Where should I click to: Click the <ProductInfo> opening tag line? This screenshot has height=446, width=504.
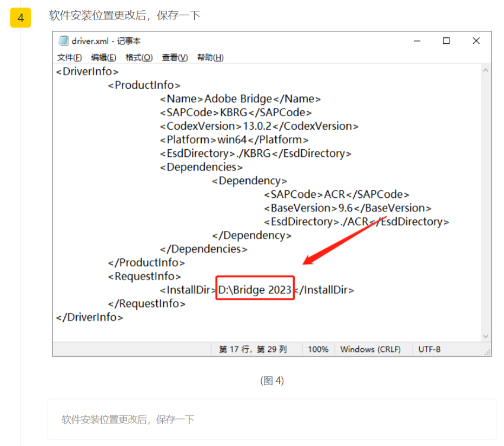144,85
